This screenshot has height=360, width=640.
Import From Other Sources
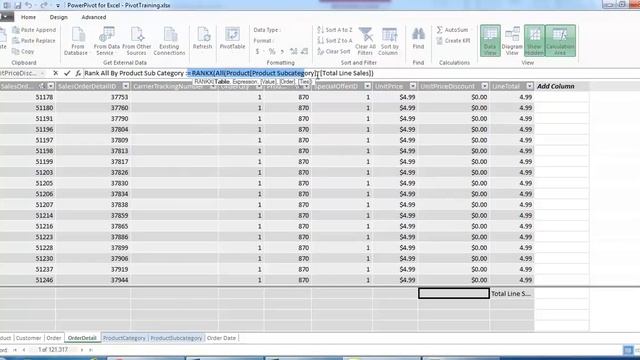click(136, 41)
